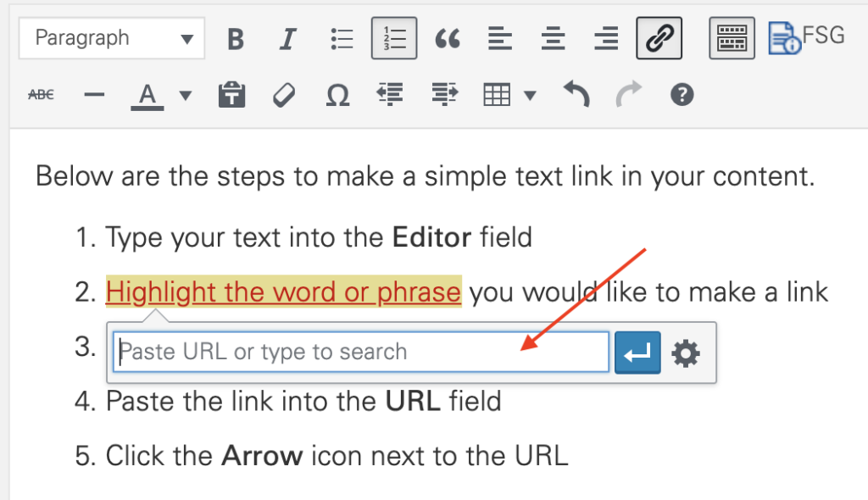
Task: Open keyboard shortcuts help icon
Action: click(682, 95)
